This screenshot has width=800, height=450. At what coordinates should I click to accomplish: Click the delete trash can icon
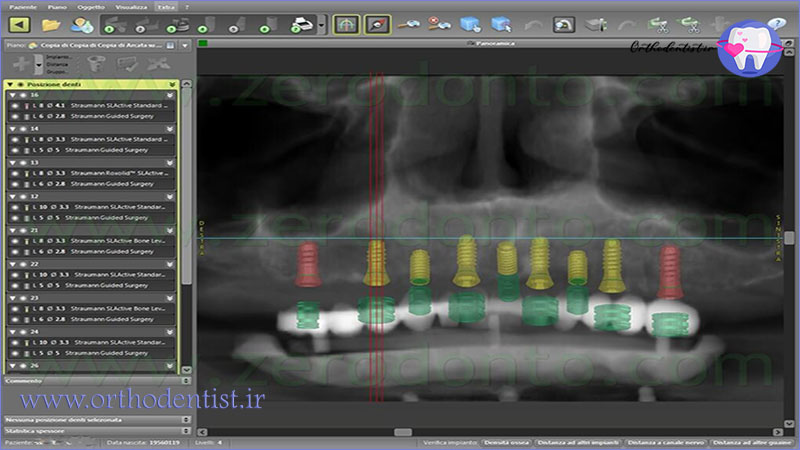point(95,64)
